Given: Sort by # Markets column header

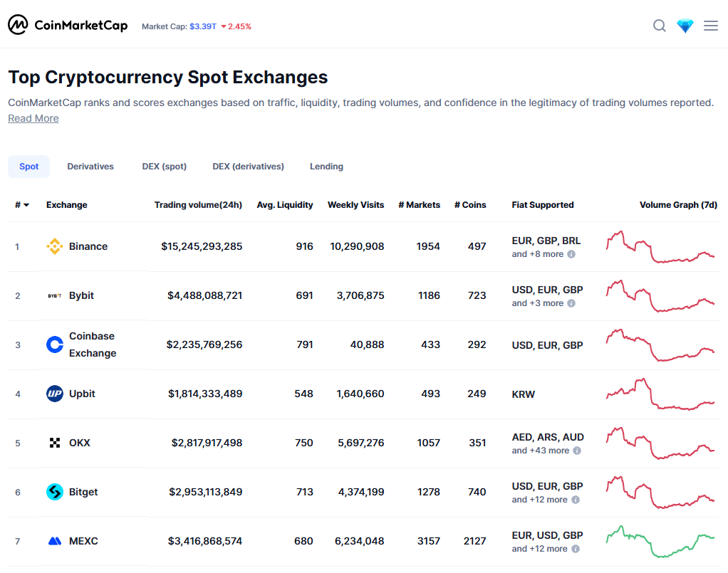Looking at the screenshot, I should [x=420, y=205].
